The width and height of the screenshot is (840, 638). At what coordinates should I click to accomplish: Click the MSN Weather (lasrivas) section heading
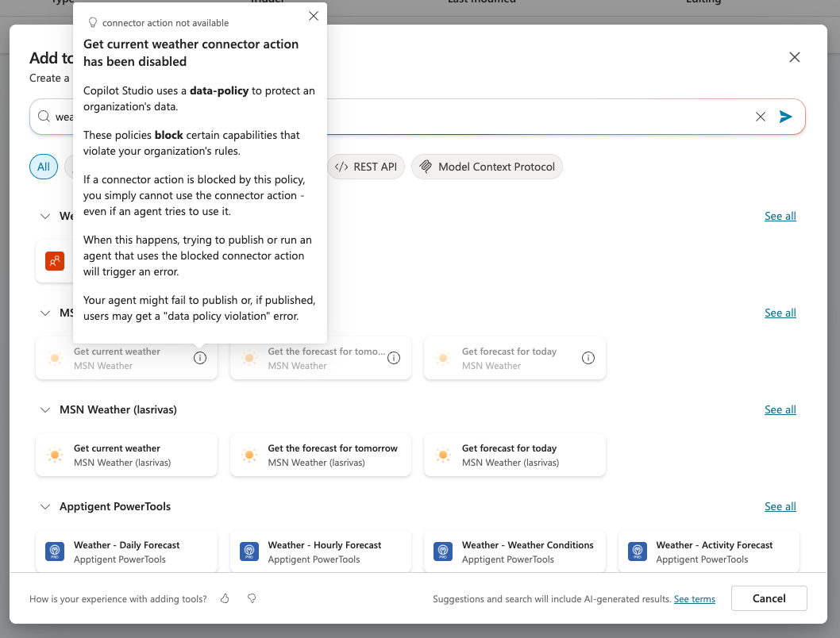(x=118, y=410)
